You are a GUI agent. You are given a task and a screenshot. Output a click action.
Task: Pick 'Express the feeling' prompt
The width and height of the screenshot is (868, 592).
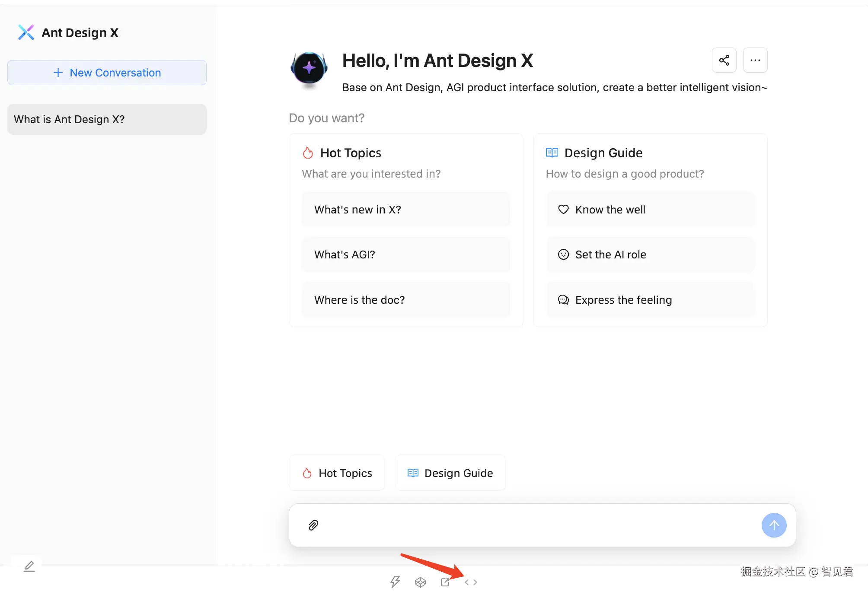pos(650,300)
